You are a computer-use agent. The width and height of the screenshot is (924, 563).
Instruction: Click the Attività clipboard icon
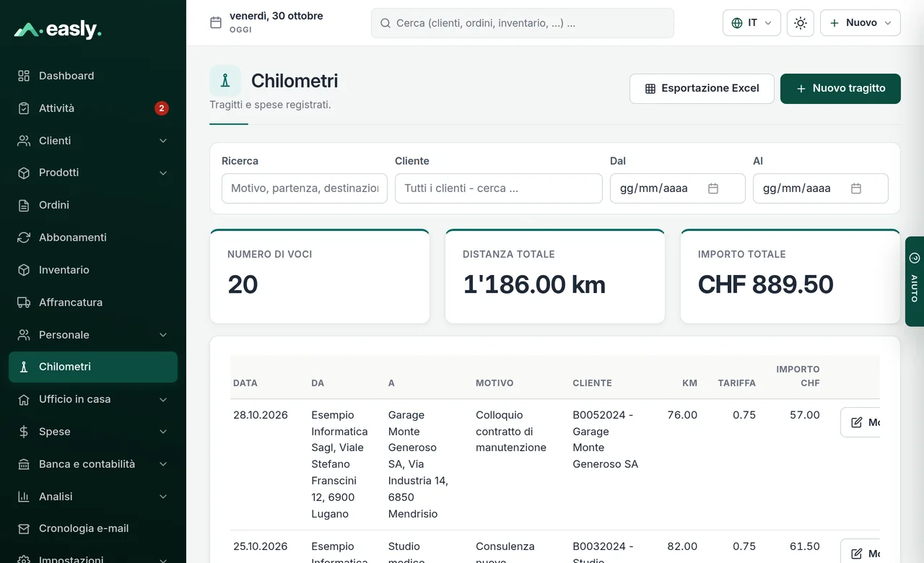tap(24, 108)
